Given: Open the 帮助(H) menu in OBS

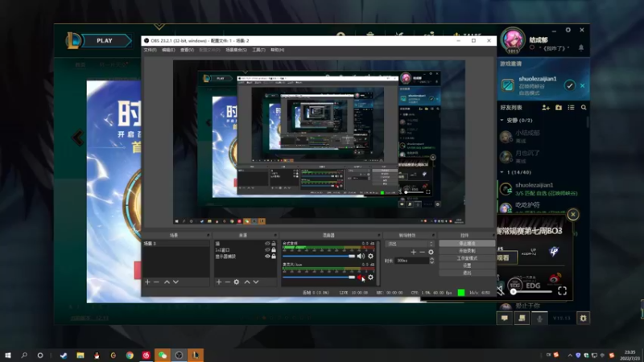Looking at the screenshot, I should click(x=277, y=50).
